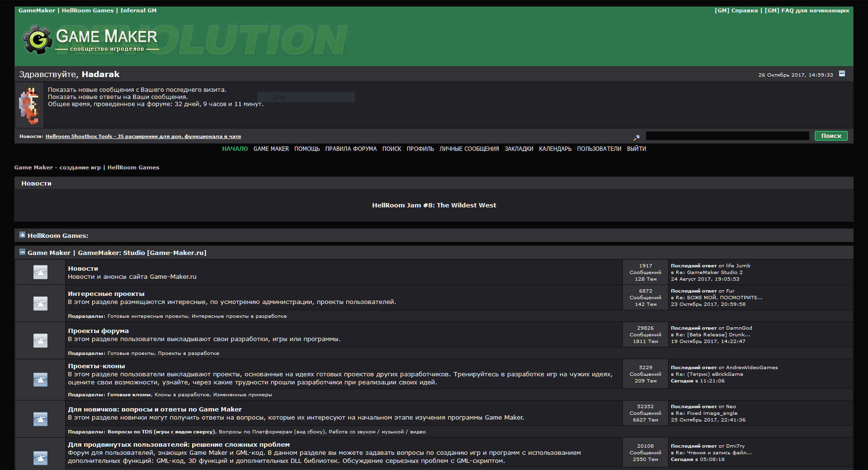Open [GM] FAQ для начинающих link

point(807,10)
